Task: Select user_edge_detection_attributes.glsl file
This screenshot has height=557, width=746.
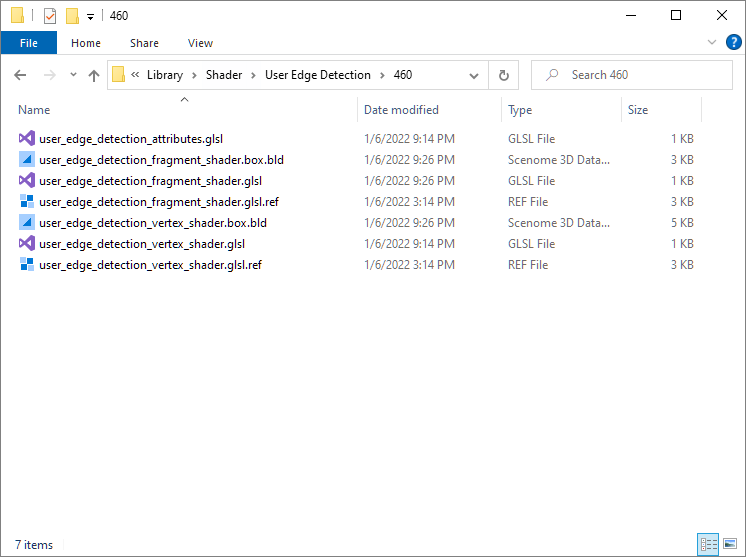Action: coord(131,139)
